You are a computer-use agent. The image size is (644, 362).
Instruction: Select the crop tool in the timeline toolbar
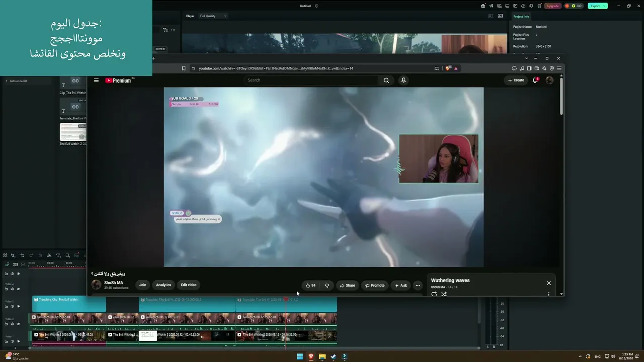68,255
